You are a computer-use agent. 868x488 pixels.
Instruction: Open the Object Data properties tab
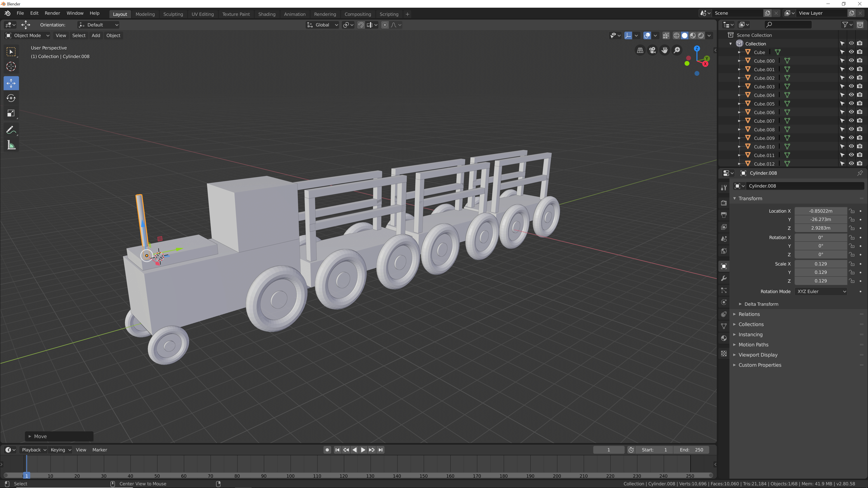pos(724,326)
